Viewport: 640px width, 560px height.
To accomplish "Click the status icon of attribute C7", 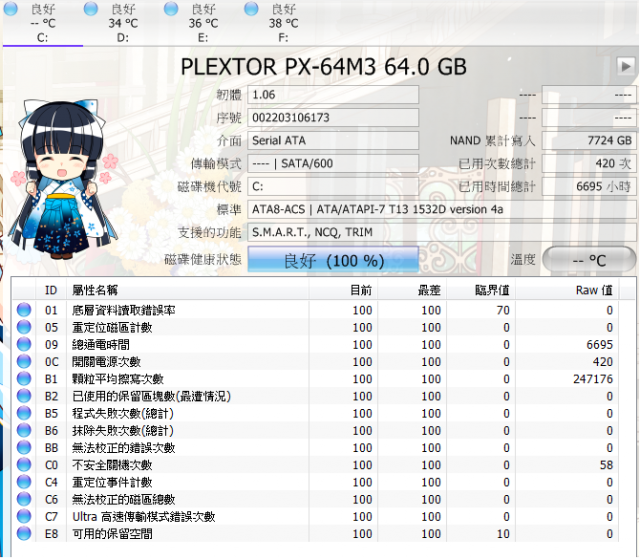I will pyautogui.click(x=24, y=516).
